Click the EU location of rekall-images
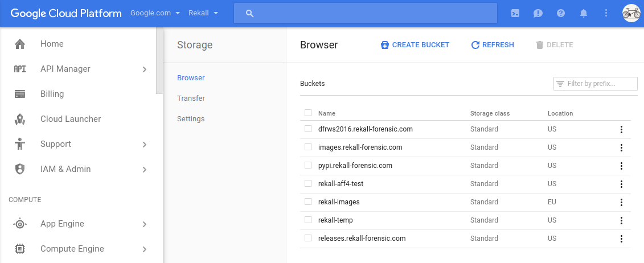This screenshot has width=644, height=263. tap(552, 202)
